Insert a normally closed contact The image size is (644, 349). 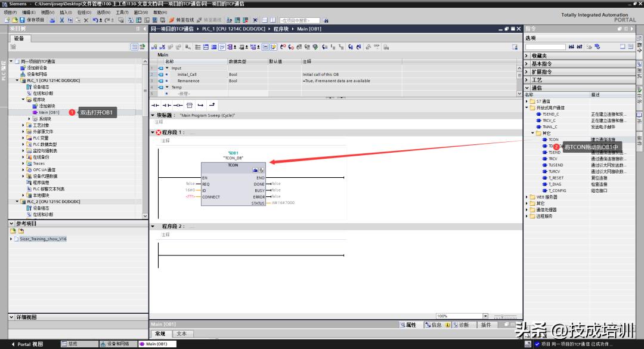click(168, 105)
